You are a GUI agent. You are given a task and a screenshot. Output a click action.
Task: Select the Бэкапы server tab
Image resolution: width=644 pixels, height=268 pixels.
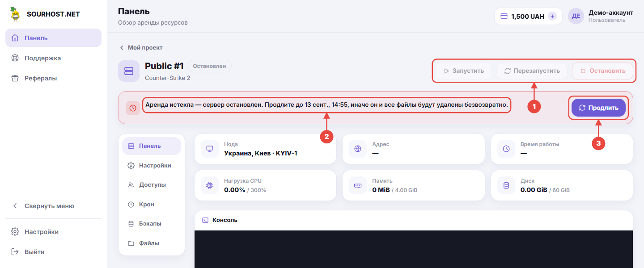click(x=152, y=223)
